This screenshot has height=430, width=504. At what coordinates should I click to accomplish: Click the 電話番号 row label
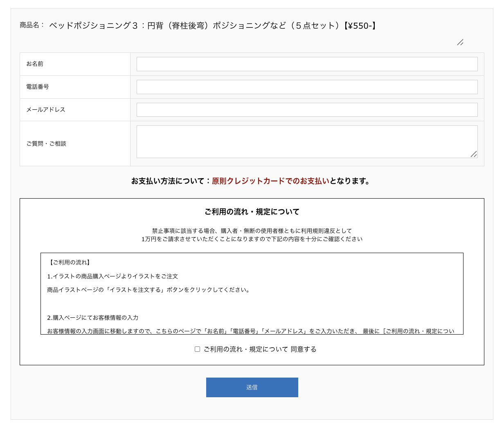click(38, 87)
